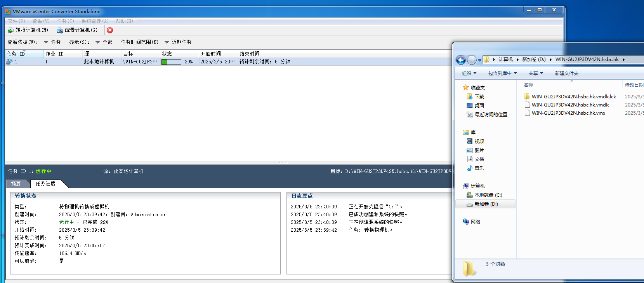Open the File (文件) menu
Screen dimensions: 644x283
[16, 21]
